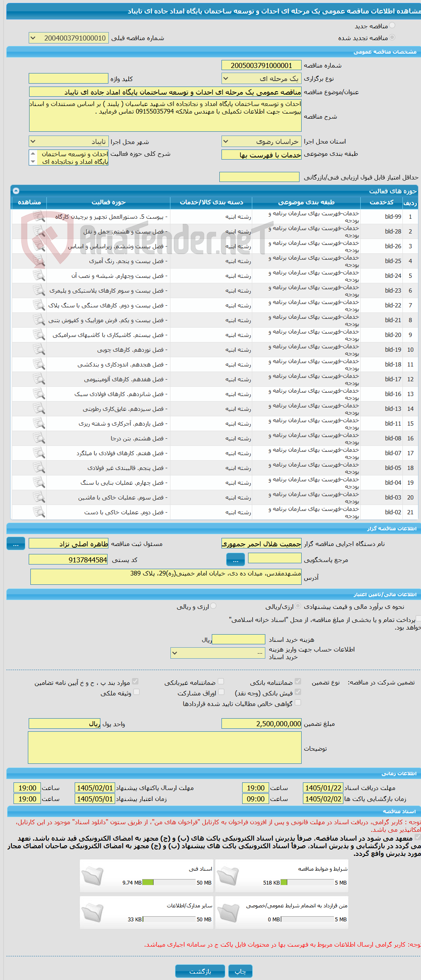The image size is (421, 980).
Task: Click the چاپ button
Action: [x=240, y=971]
